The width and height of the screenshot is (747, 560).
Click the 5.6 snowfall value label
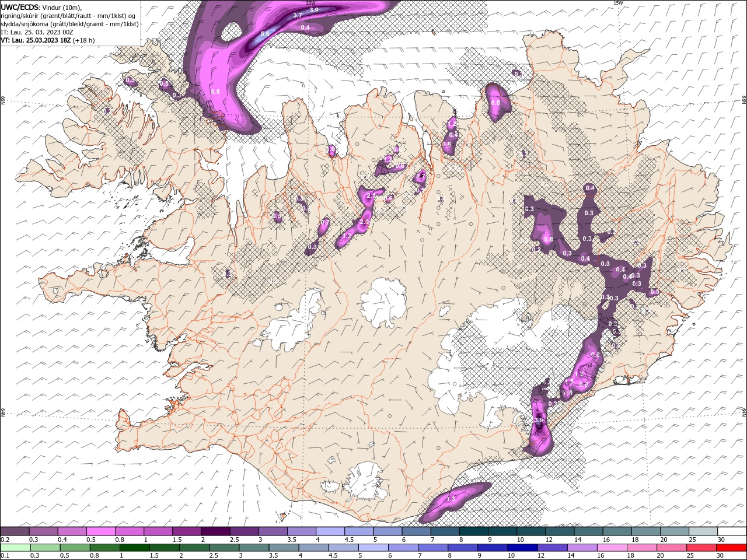click(264, 34)
